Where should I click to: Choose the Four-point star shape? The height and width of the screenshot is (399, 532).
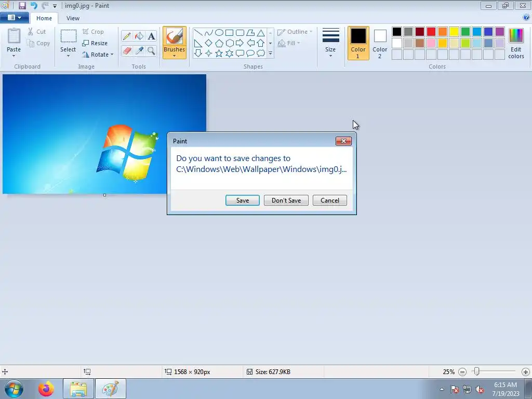tap(209, 54)
